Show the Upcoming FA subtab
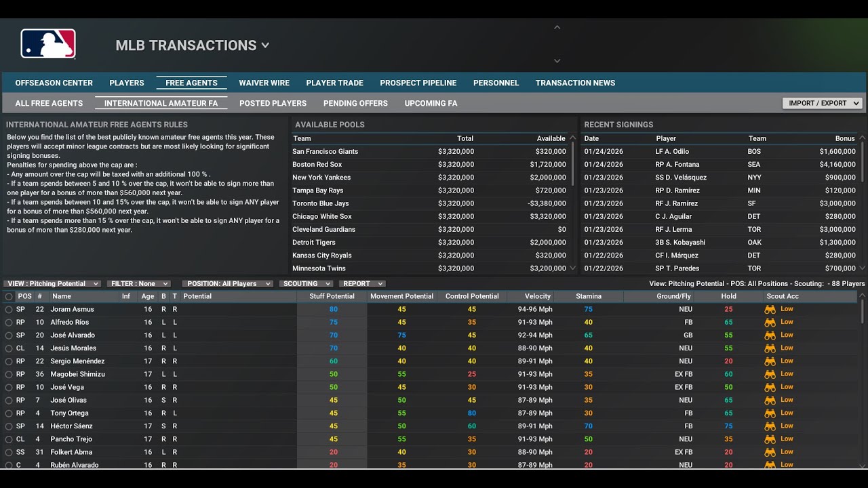This screenshot has height=488, width=868. [x=431, y=103]
